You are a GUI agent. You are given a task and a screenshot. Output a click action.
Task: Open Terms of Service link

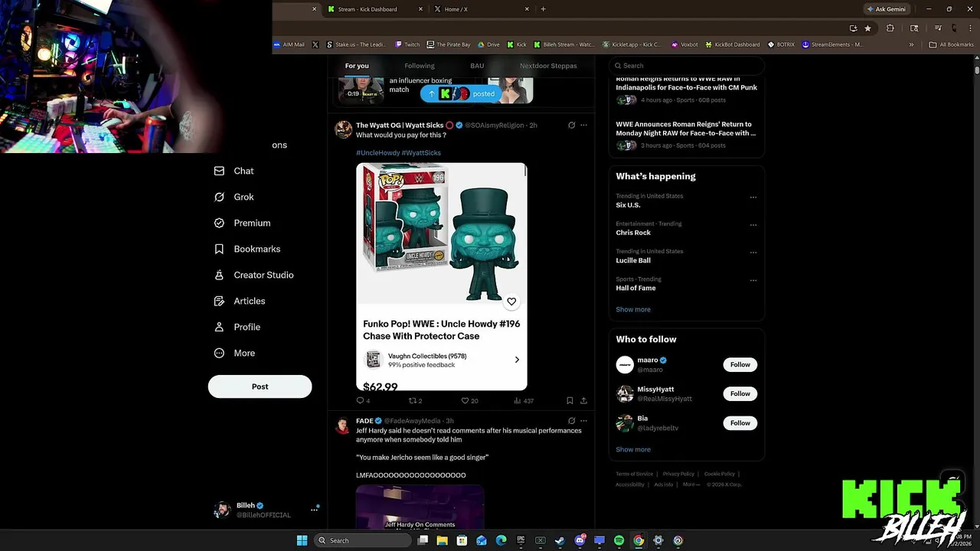(635, 474)
